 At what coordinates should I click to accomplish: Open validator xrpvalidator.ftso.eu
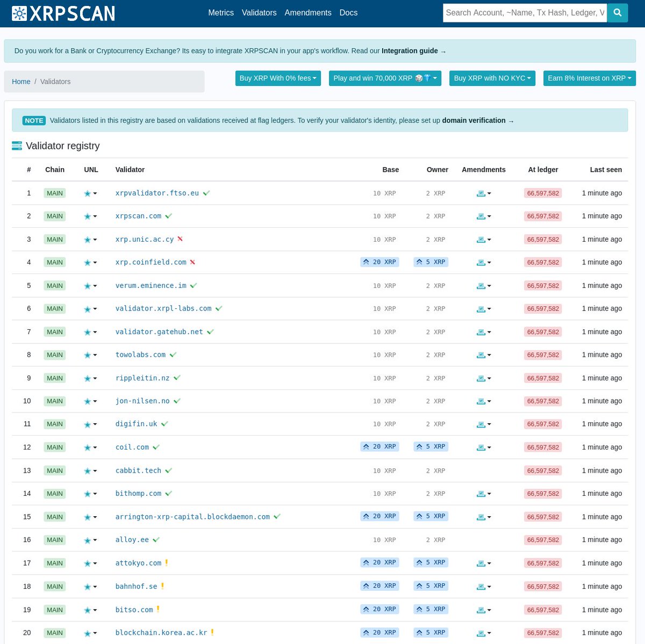pyautogui.click(x=157, y=193)
